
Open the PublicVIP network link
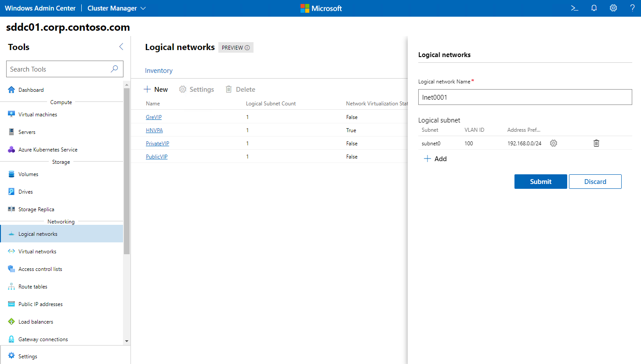156,157
